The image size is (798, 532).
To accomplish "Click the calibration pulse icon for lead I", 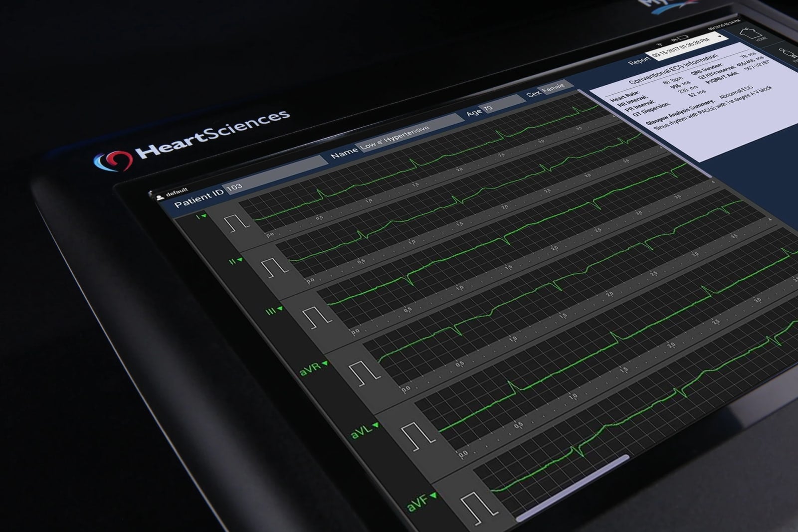I will (236, 223).
